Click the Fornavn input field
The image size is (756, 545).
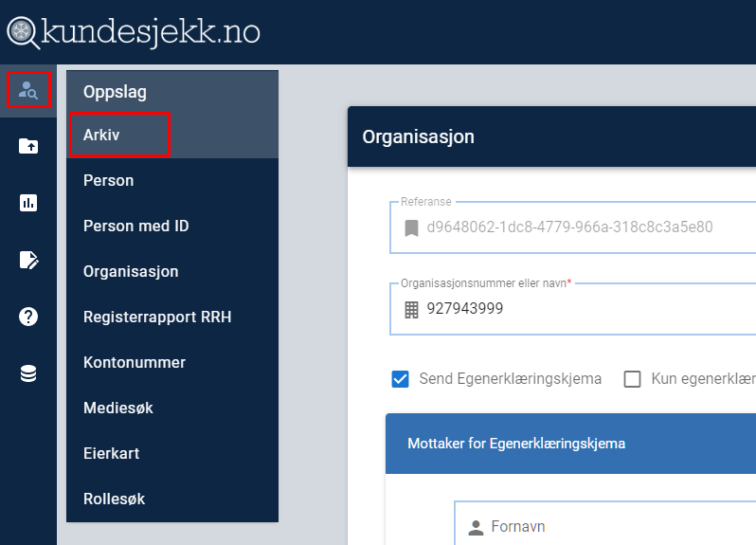coord(605,525)
